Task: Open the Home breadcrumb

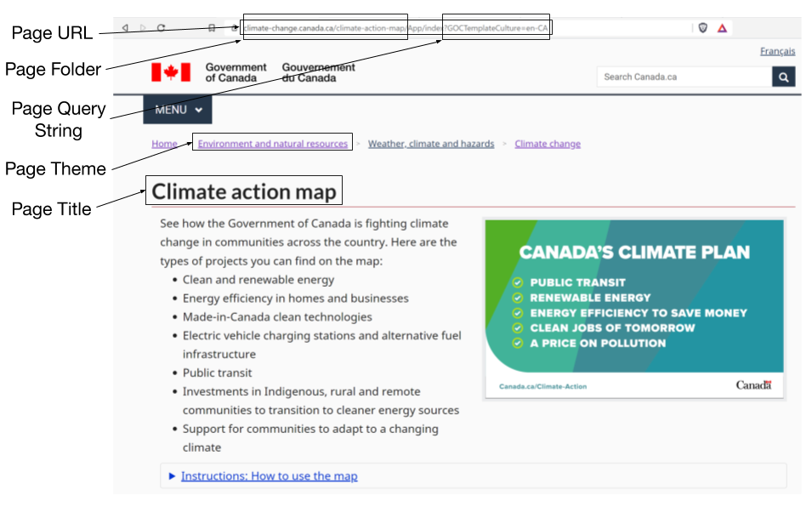Action: [x=163, y=143]
